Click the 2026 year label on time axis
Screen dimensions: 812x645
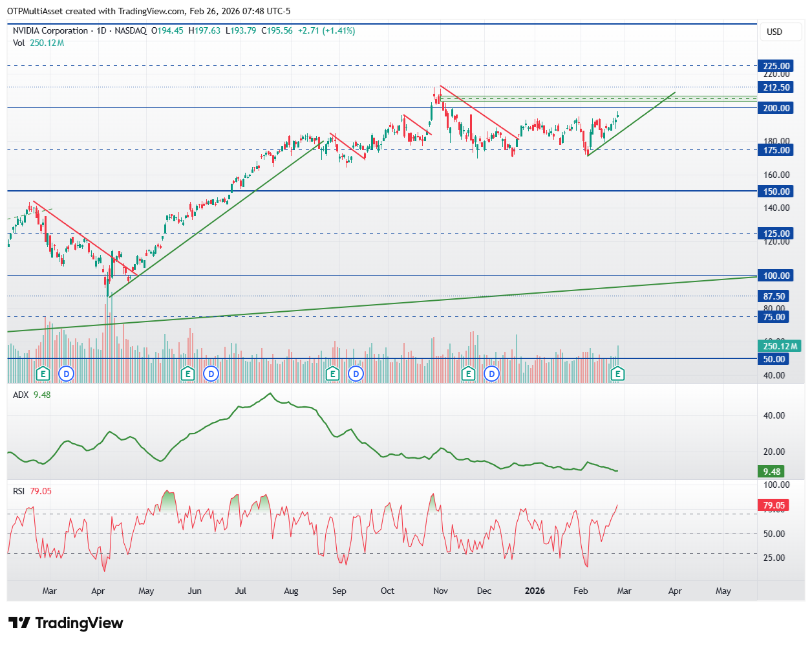point(535,591)
